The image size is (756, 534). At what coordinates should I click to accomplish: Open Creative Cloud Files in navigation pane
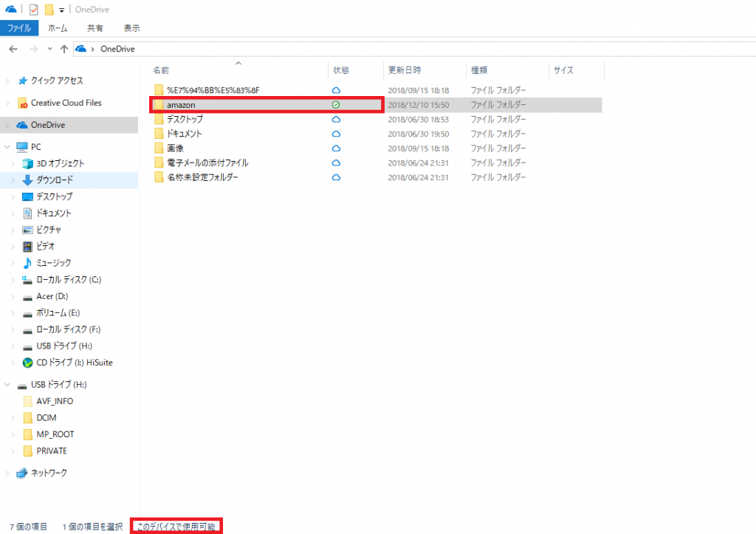(66, 103)
